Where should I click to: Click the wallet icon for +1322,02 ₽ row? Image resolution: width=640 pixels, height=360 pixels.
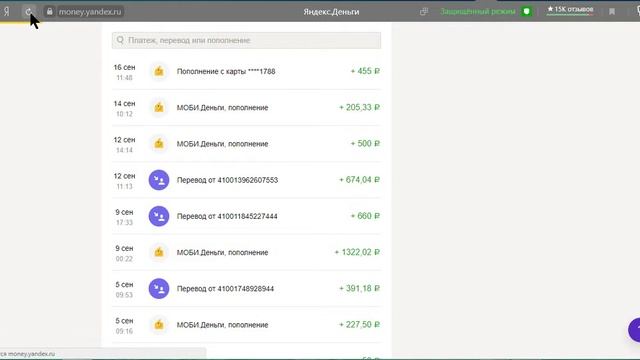click(x=159, y=252)
